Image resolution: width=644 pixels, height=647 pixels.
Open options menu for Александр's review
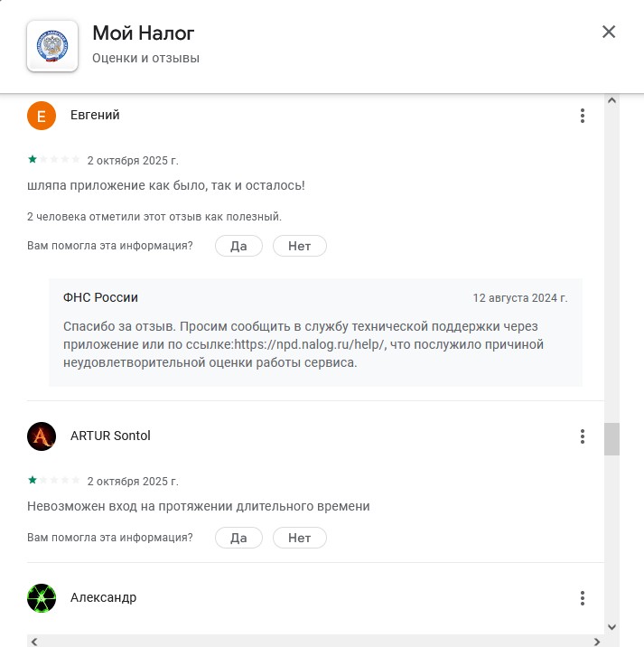583,598
